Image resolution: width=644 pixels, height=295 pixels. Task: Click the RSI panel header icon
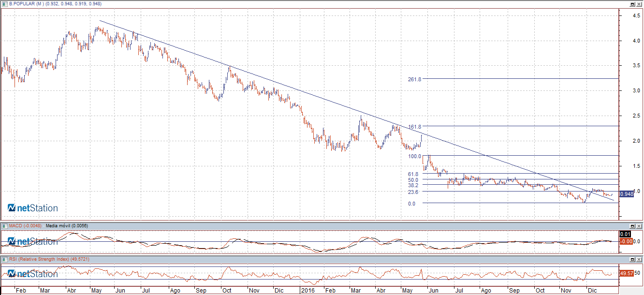(4, 260)
